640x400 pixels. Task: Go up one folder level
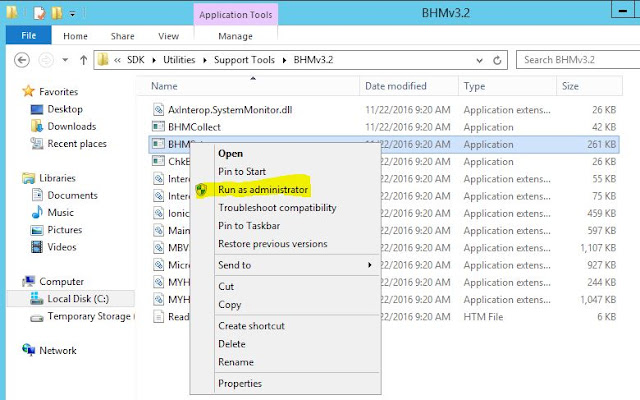(84, 60)
